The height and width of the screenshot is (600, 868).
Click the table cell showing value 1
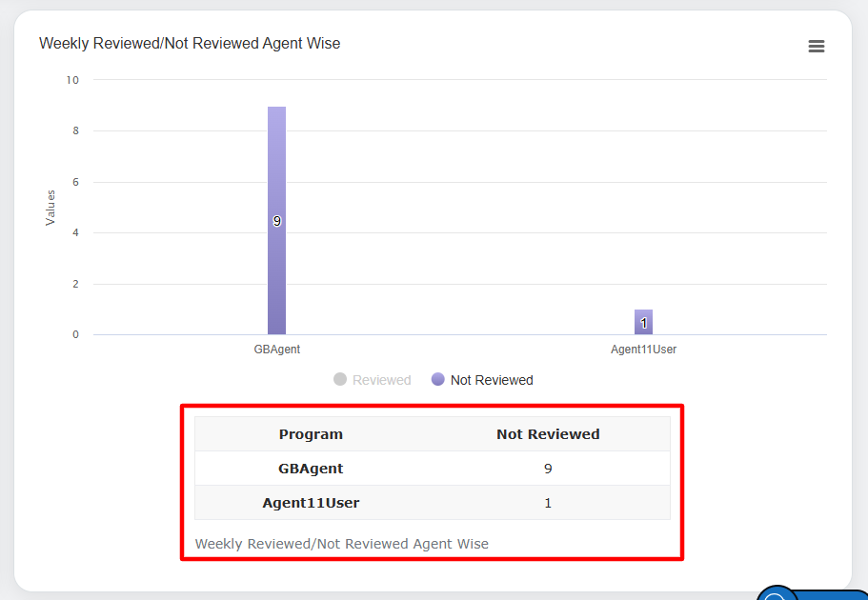coord(548,503)
